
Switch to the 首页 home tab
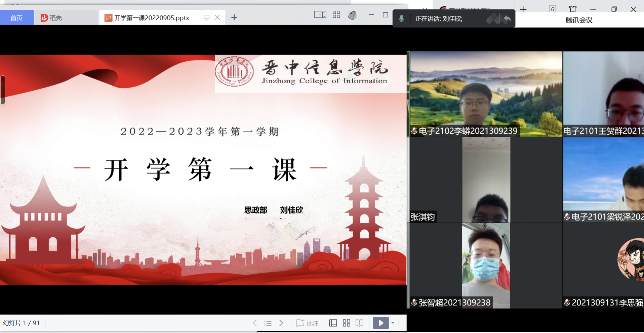pyautogui.click(x=16, y=18)
